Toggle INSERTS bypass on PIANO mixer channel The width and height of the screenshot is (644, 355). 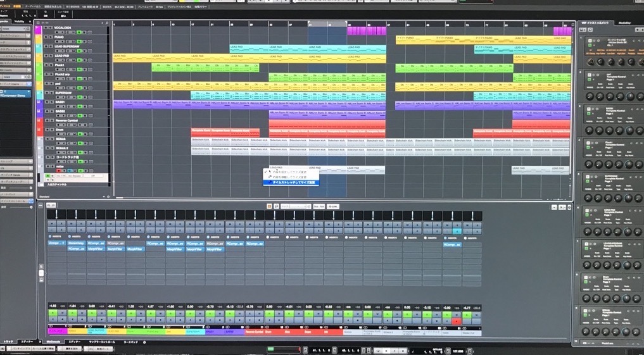(70, 237)
